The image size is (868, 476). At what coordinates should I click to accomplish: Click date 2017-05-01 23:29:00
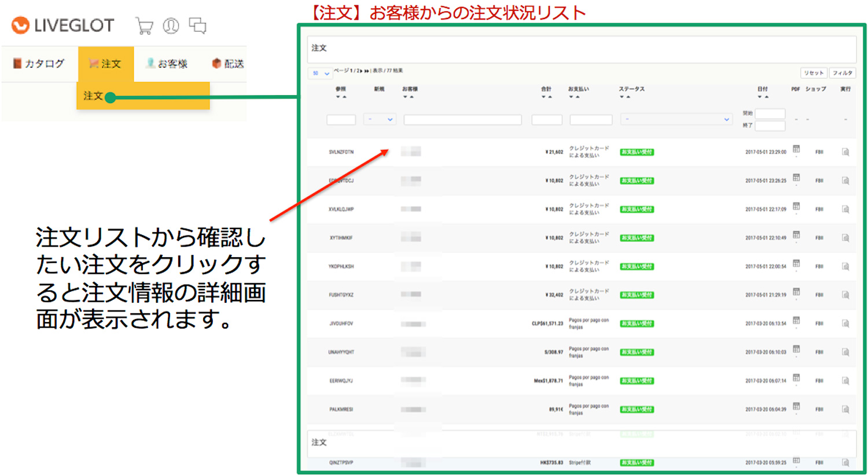(766, 152)
